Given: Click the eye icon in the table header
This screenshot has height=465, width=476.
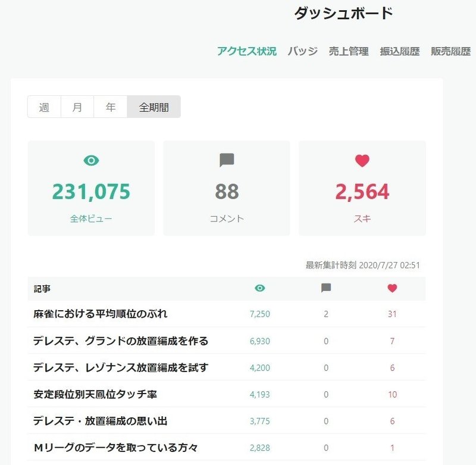Looking at the screenshot, I should 260,288.
